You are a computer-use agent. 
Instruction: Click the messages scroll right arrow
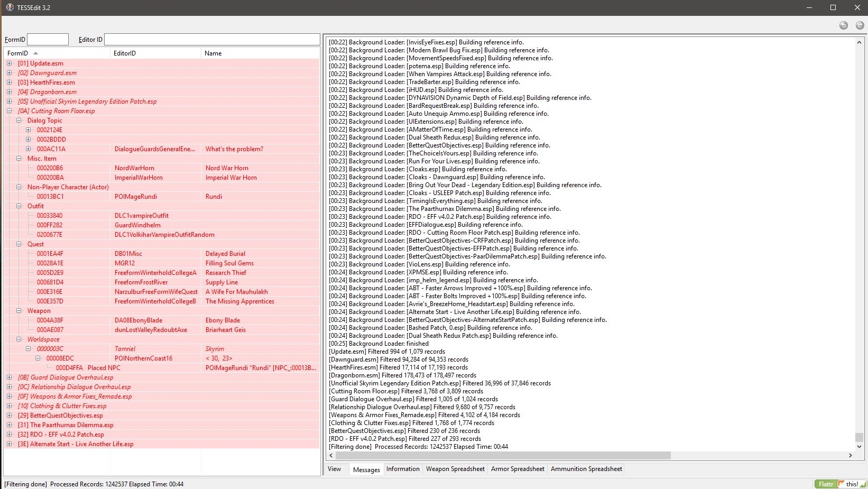[x=851, y=455]
